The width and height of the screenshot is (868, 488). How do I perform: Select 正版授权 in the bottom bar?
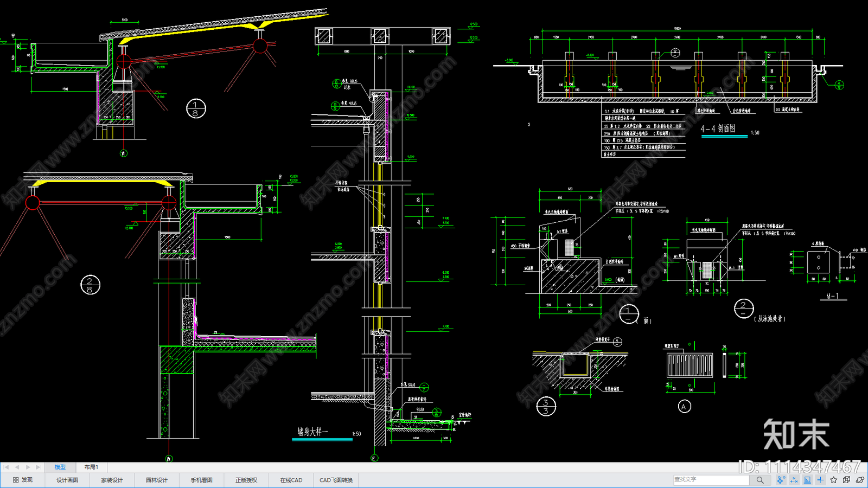(x=246, y=480)
